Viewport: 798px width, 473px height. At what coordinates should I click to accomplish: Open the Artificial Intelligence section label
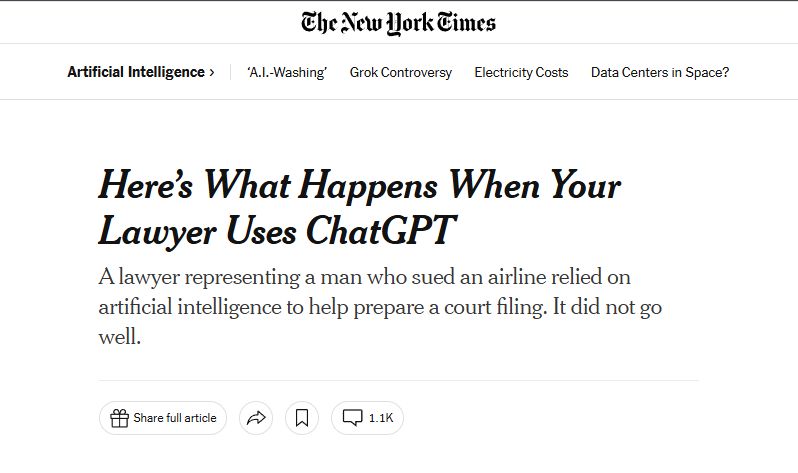(x=135, y=72)
